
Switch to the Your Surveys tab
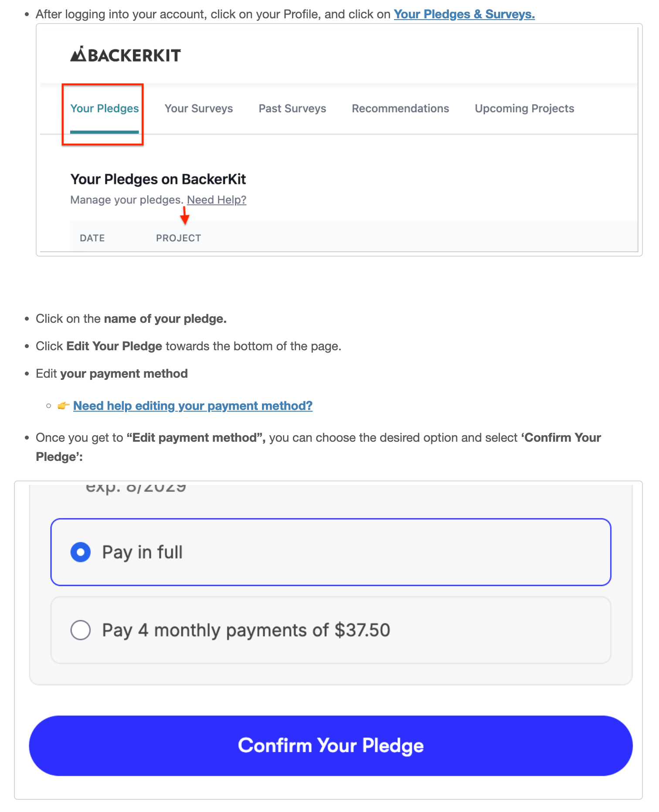pyautogui.click(x=199, y=108)
